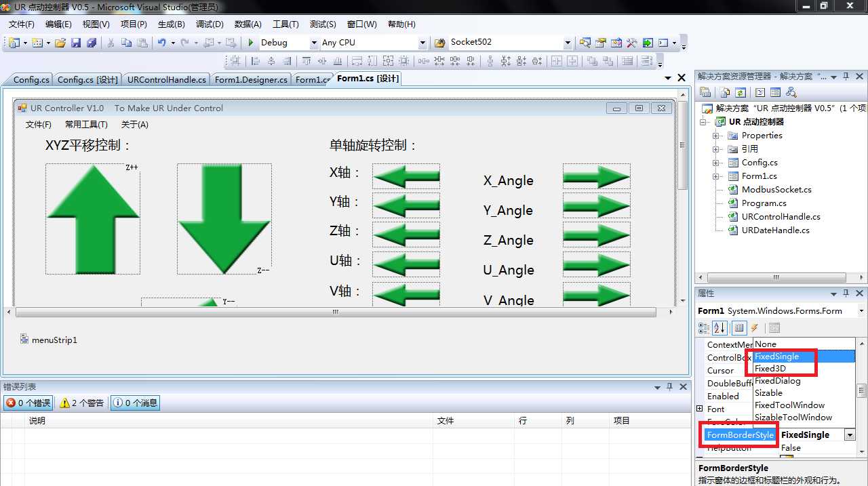Select URDateHandle.cs in Solution Explorer
The height and width of the screenshot is (486, 868).
click(x=775, y=230)
